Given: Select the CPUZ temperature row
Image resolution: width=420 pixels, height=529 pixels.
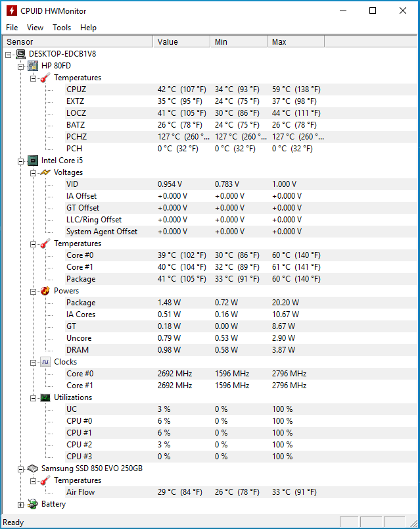Looking at the screenshot, I should coord(76,89).
